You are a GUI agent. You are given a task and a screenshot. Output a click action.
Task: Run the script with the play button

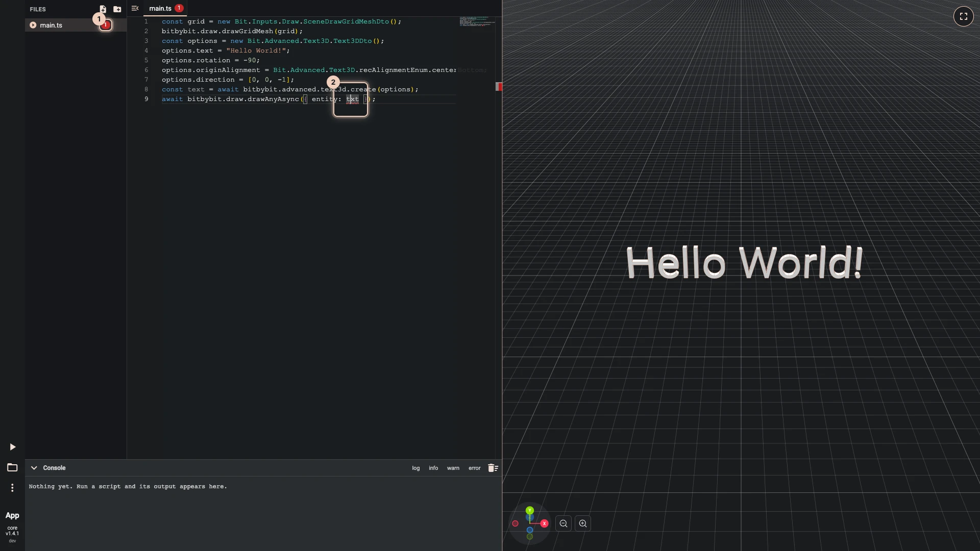12,447
